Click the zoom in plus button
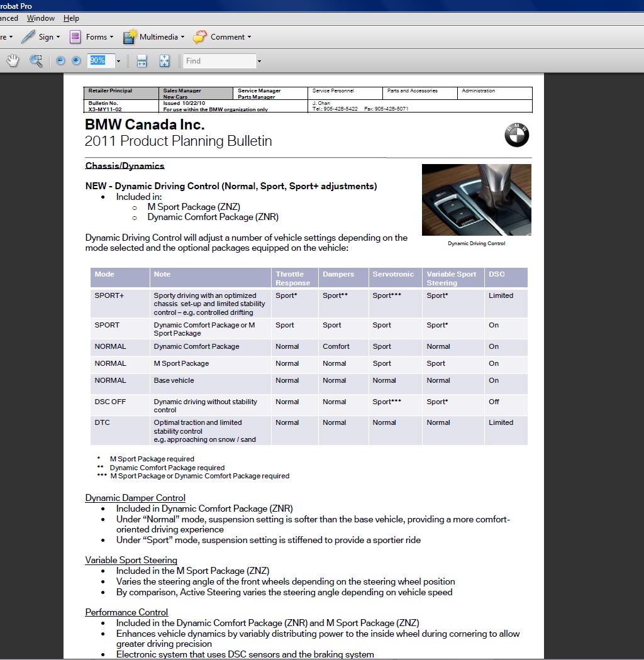The height and width of the screenshot is (660, 644). [x=76, y=60]
